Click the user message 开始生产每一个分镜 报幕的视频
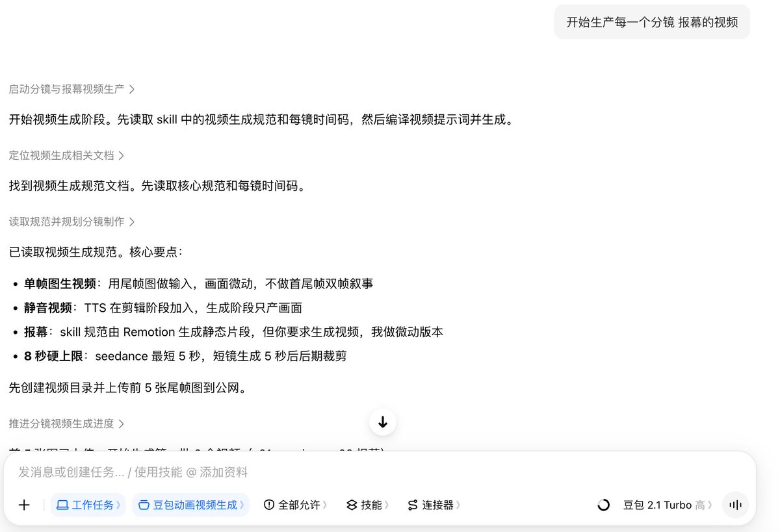 (652, 22)
